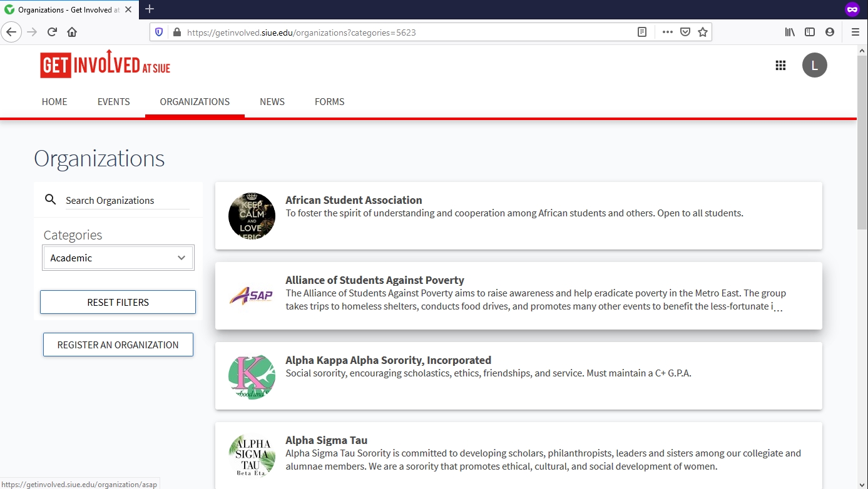Open the News tab
Image resolution: width=868 pixels, height=489 pixels.
(272, 102)
